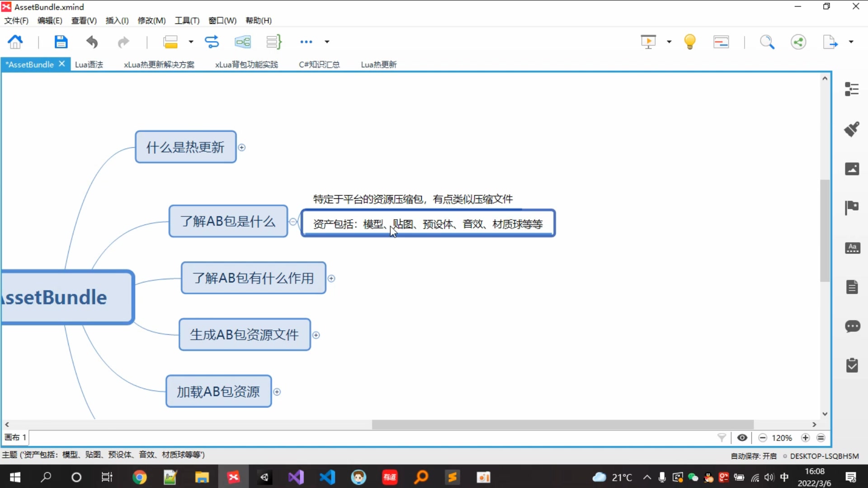Open the image panel in sidebar
This screenshot has height=488, width=868.
(852, 169)
